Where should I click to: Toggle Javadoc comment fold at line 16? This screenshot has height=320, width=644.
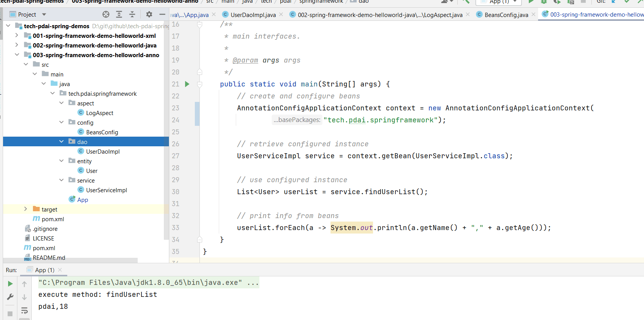coord(199,25)
